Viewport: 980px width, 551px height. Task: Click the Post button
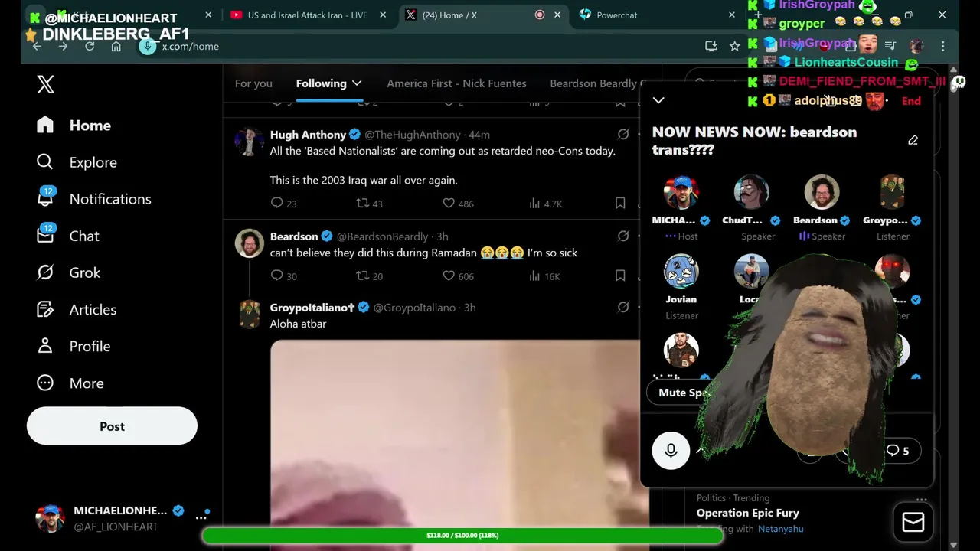pos(112,426)
